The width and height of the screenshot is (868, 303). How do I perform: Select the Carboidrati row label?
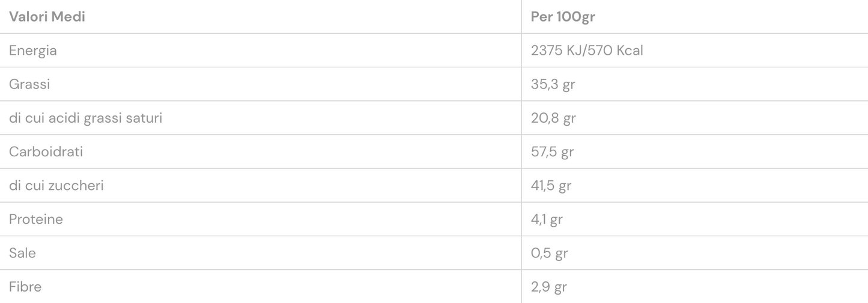click(46, 151)
